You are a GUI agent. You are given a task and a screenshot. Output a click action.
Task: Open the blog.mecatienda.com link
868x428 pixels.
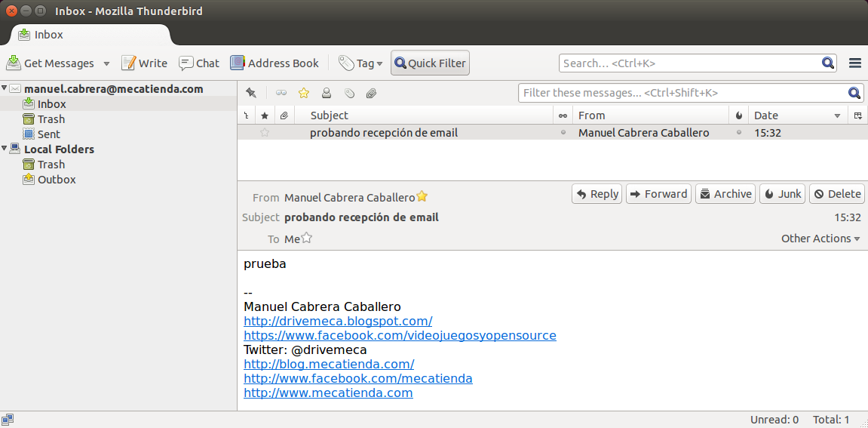tap(329, 364)
